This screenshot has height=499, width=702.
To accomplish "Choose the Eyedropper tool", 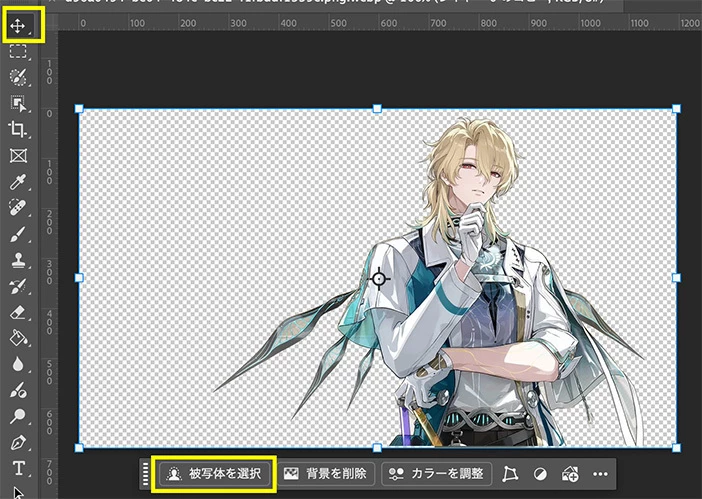I will tap(18, 182).
